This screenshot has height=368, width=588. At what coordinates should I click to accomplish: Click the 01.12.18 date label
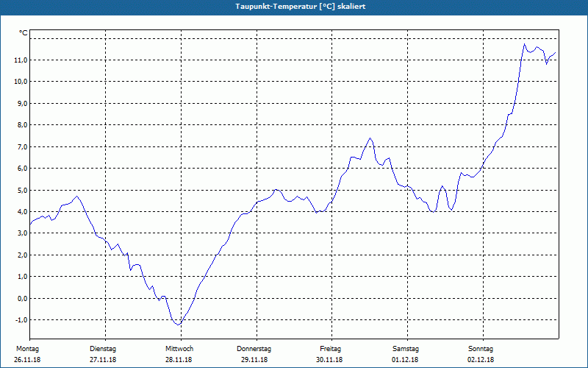[405, 360]
